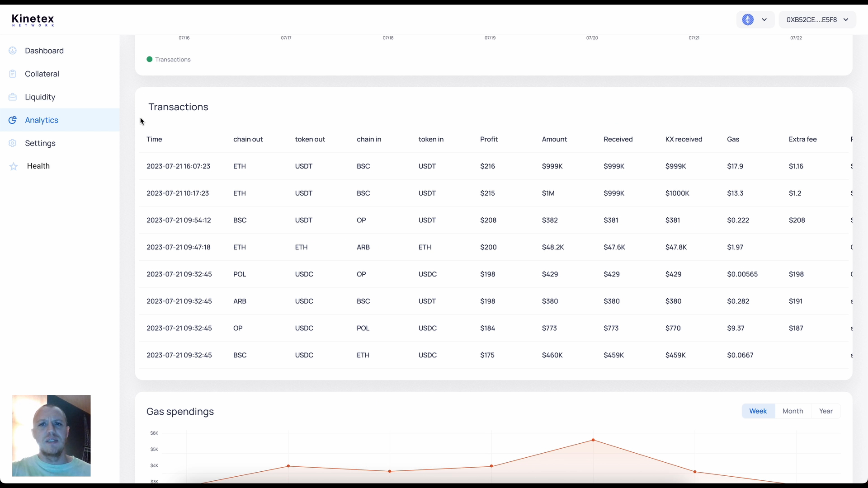Click the Health star icon

[x=14, y=166]
